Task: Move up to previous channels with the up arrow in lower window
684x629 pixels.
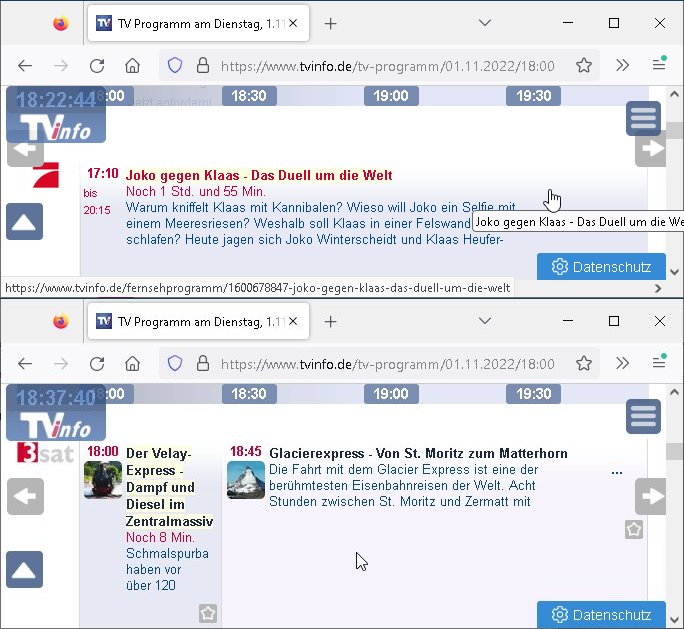Action: click(x=24, y=570)
